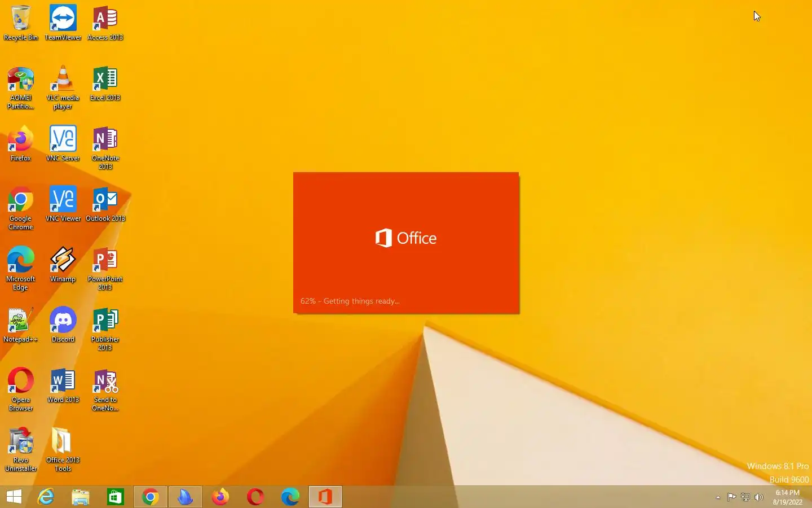Open the Action Center flag icon
Viewport: 812px width, 508px height.
(x=731, y=497)
